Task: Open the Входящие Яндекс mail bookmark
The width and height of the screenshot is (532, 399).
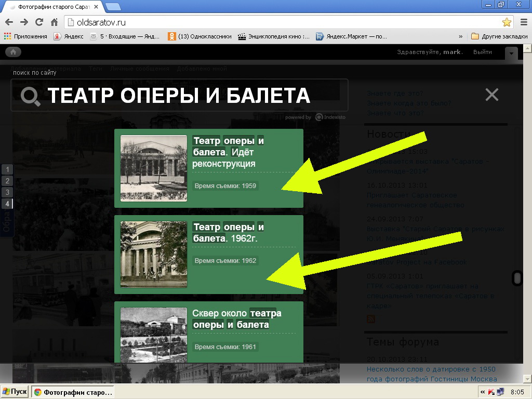Action: click(125, 36)
